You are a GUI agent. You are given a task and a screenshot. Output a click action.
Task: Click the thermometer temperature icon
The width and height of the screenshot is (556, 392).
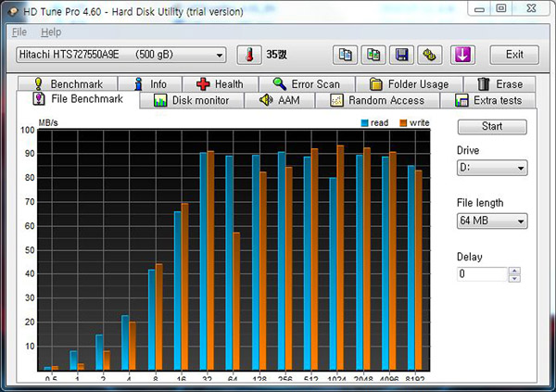[x=249, y=55]
